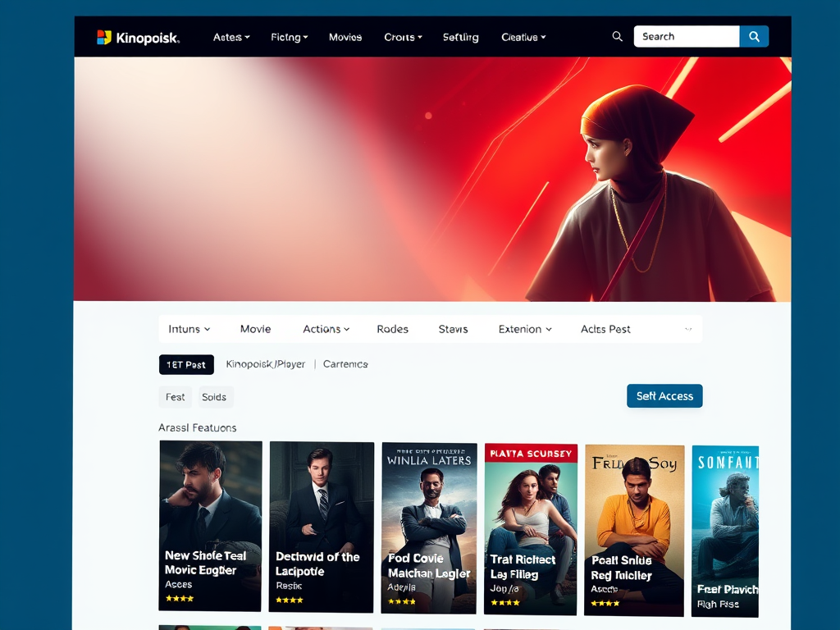Open the Seftlirg nav item

tap(461, 37)
